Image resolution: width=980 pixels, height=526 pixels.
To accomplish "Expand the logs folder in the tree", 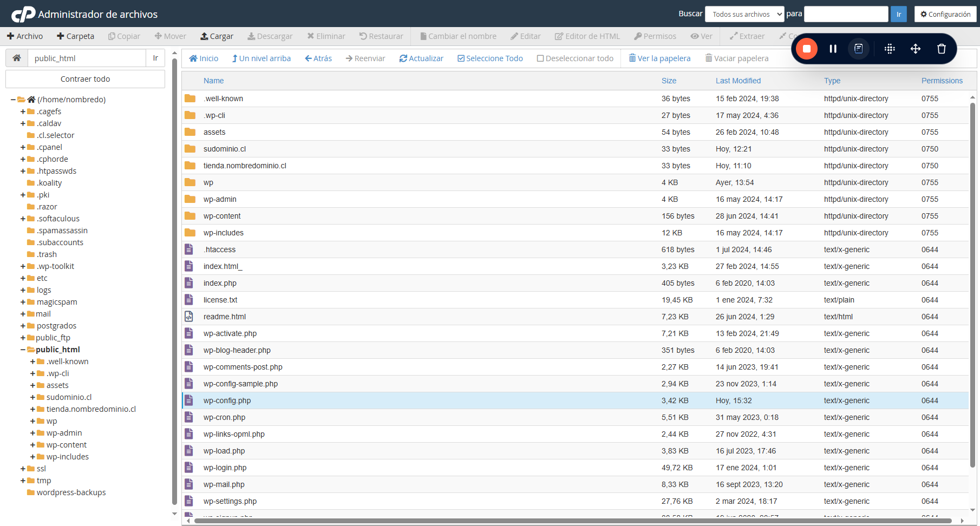I will click(23, 290).
